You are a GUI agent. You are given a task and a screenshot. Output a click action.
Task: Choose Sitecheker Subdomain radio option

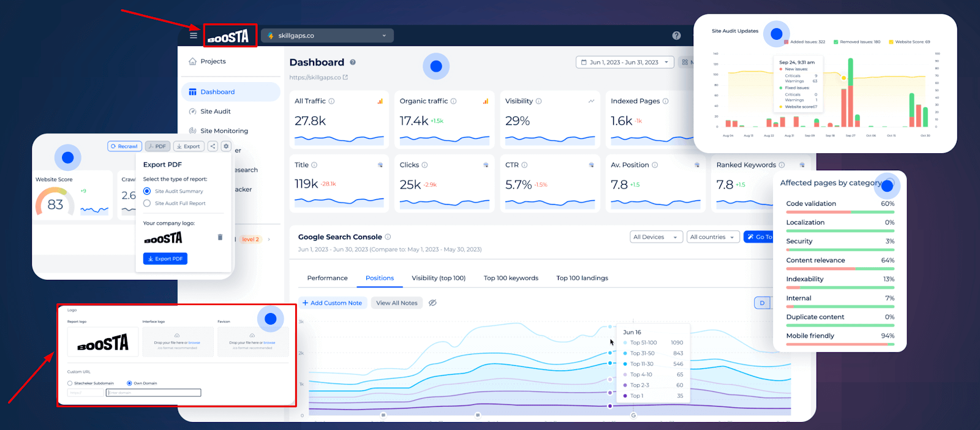[70, 383]
